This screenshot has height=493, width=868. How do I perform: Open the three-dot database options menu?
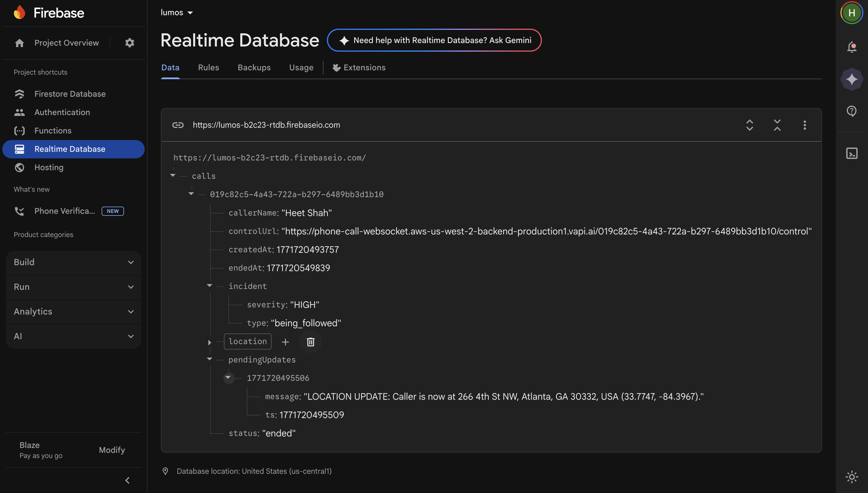805,125
